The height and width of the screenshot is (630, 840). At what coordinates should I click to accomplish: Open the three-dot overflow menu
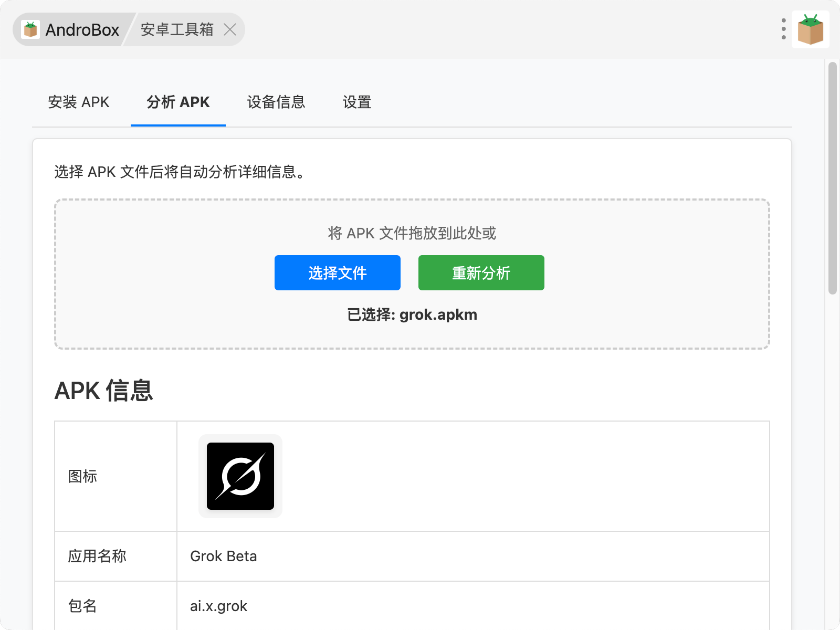point(783,29)
